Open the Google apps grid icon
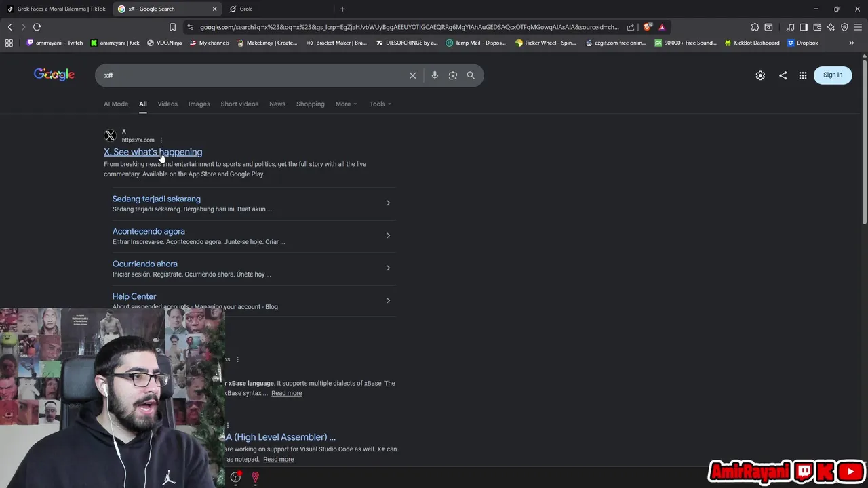 (x=803, y=75)
